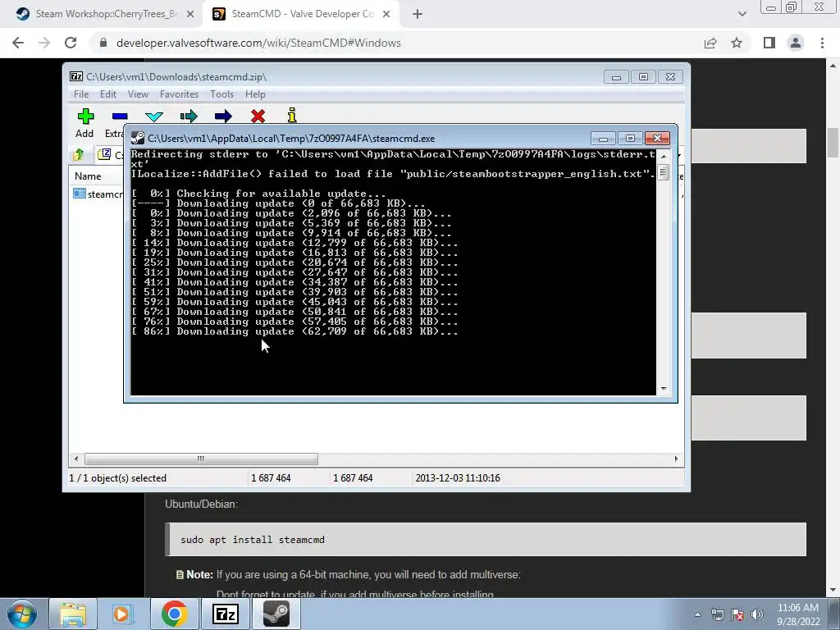The image size is (840, 630).
Task: Open a new Chrome tab
Action: coord(418,15)
